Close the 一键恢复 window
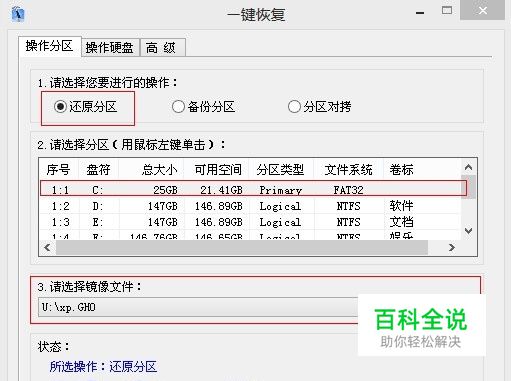 pyautogui.click(x=482, y=11)
